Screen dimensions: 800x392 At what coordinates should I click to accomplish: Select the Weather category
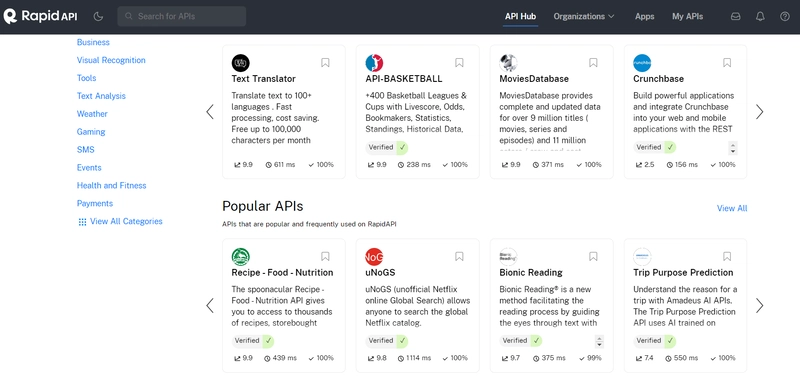(x=92, y=114)
